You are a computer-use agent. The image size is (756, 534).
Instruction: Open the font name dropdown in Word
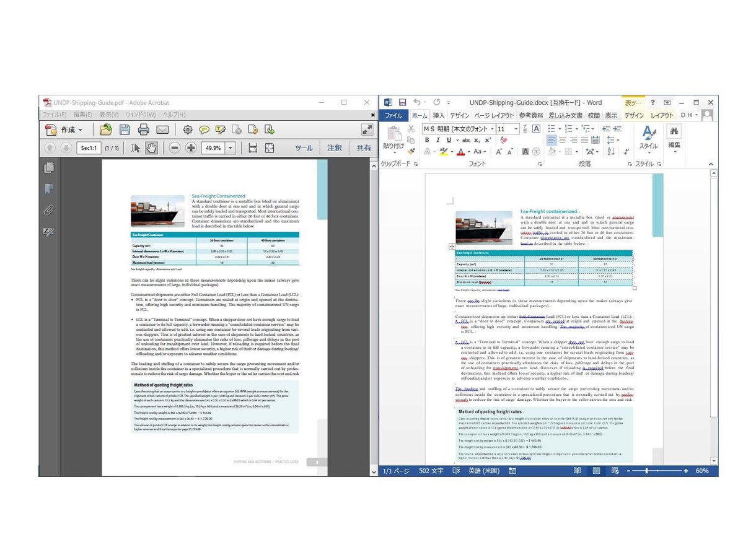click(493, 128)
